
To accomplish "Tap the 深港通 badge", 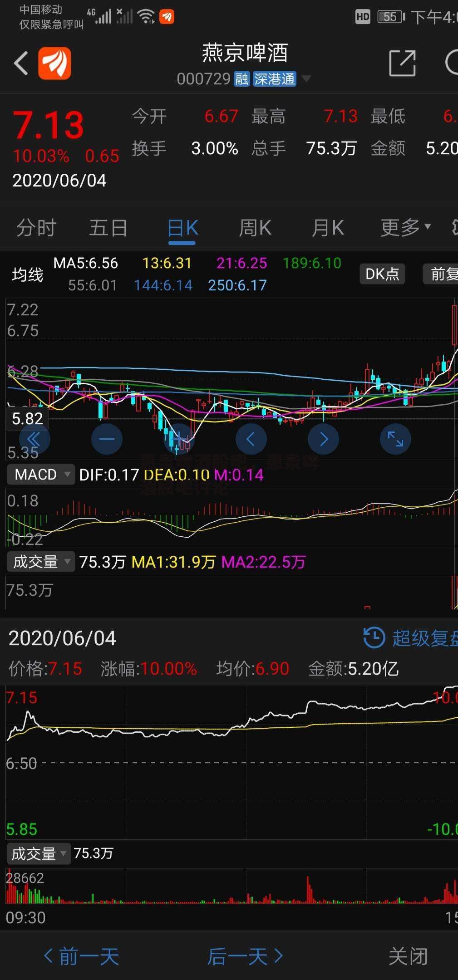I will click(x=274, y=79).
